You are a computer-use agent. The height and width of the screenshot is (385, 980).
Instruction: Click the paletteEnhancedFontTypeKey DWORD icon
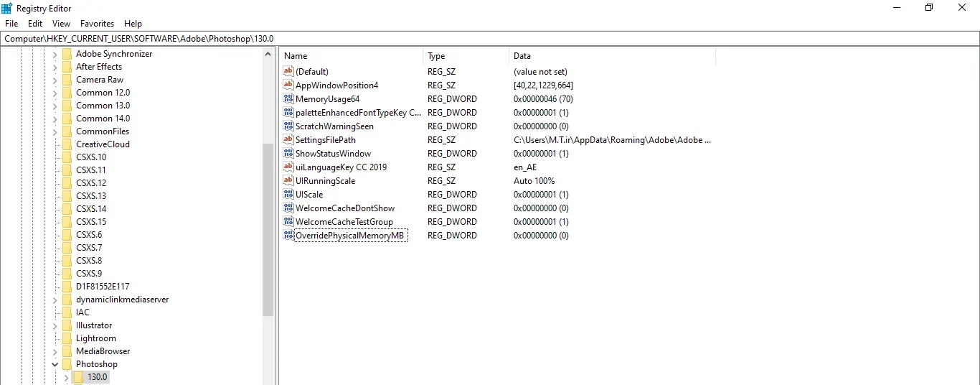click(288, 113)
